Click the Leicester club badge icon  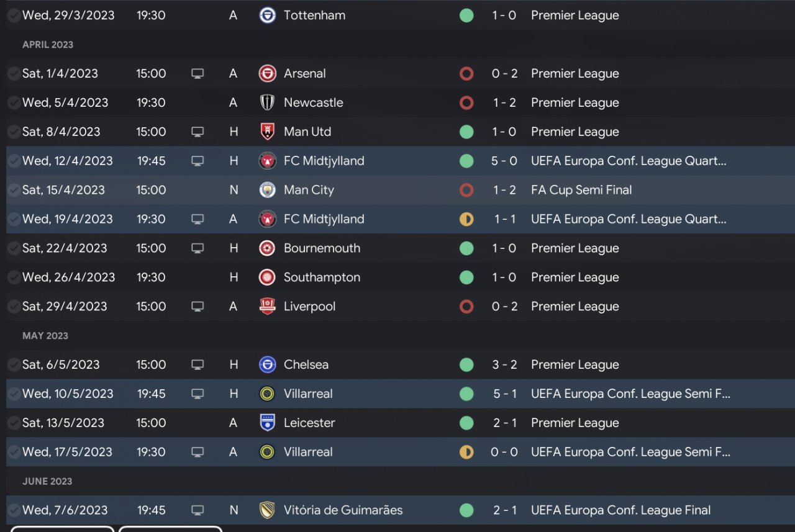[x=267, y=423]
